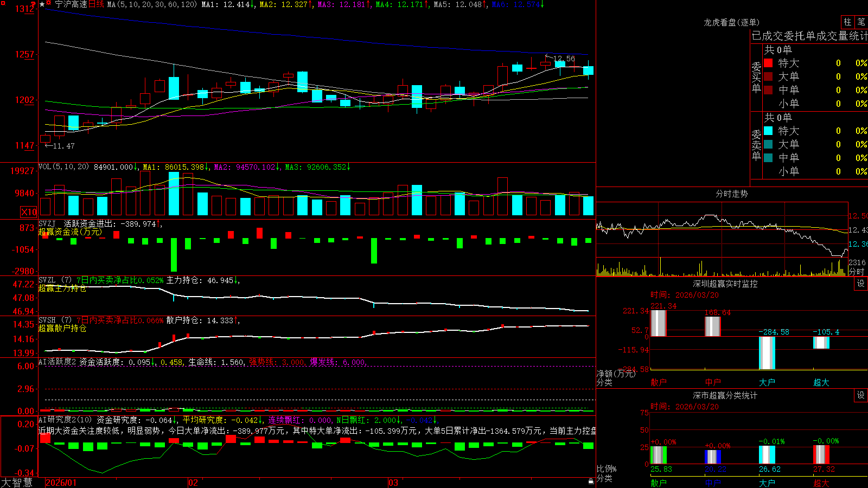Click the 12.56 high price annotation
This screenshot has width=868, height=488.
(x=564, y=59)
